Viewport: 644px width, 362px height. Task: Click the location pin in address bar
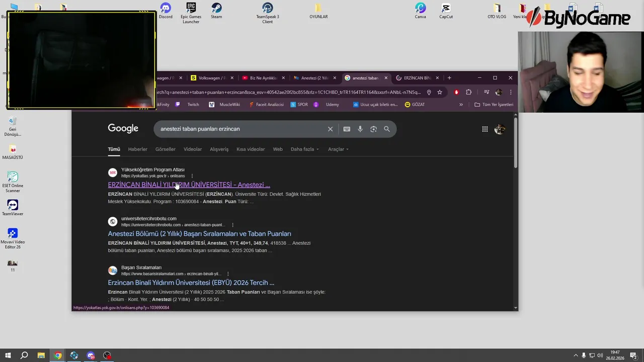[x=429, y=92]
